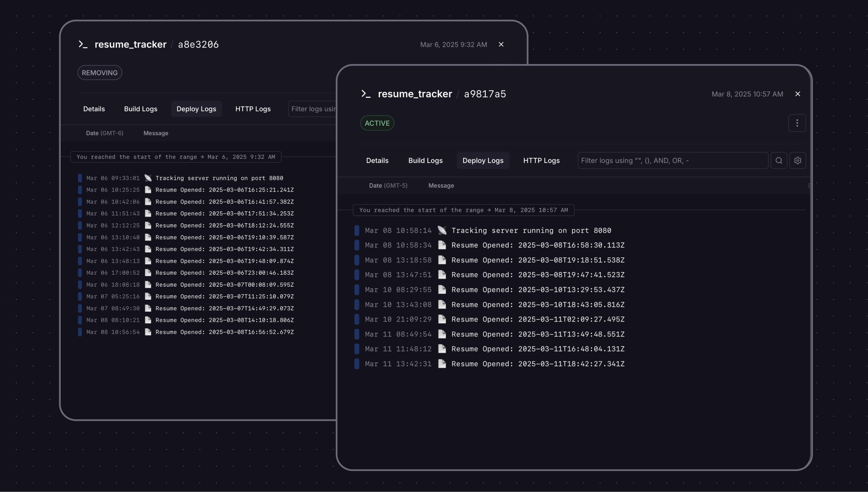Open the log settings gear icon

(x=798, y=160)
